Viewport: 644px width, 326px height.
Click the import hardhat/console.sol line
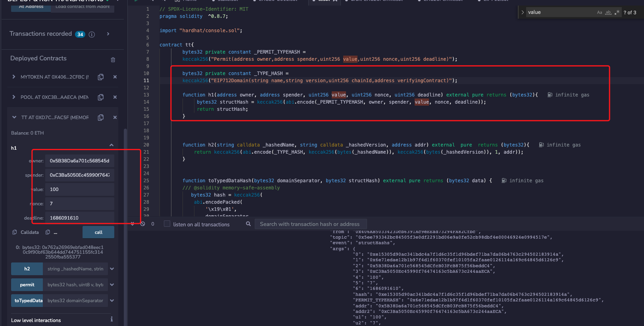201,31
